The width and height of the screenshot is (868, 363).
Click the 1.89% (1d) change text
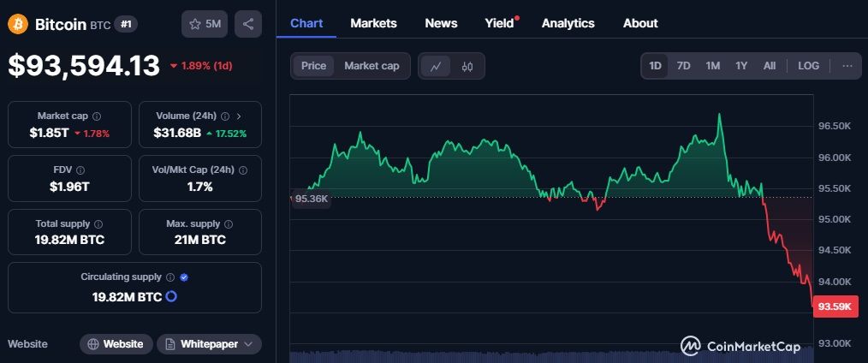(x=206, y=66)
